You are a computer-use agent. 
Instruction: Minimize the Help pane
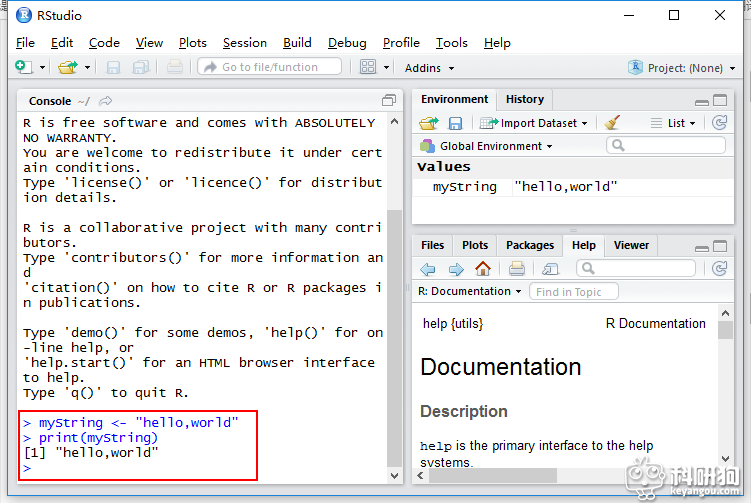tap(702, 248)
